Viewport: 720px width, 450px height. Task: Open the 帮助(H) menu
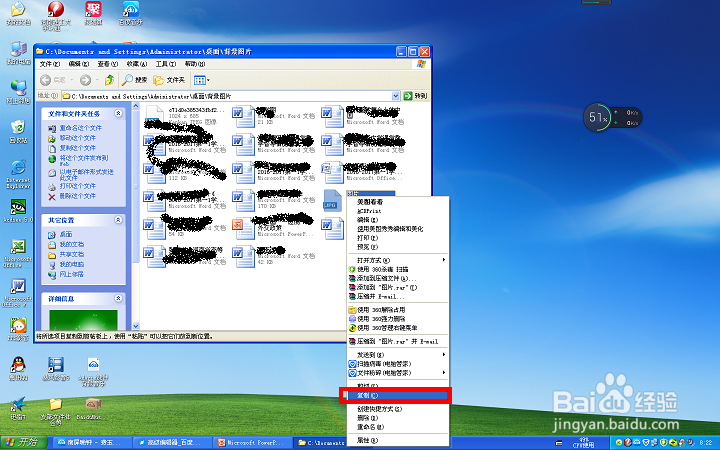195,64
